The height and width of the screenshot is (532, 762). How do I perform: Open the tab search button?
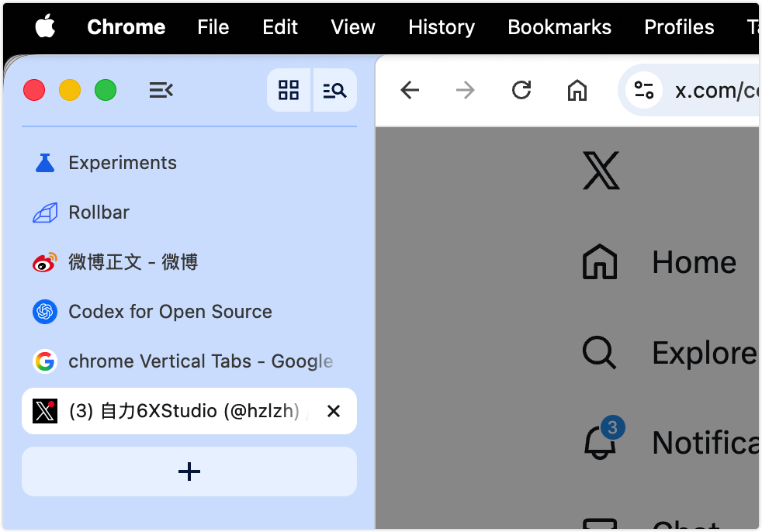point(334,91)
